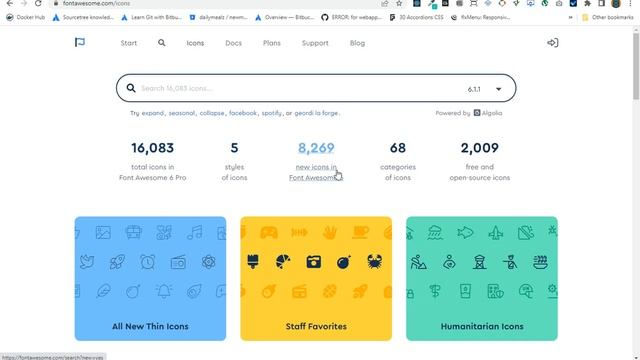Reload the page with refresh icon
The width and height of the screenshot is (640, 360).
(38, 3)
